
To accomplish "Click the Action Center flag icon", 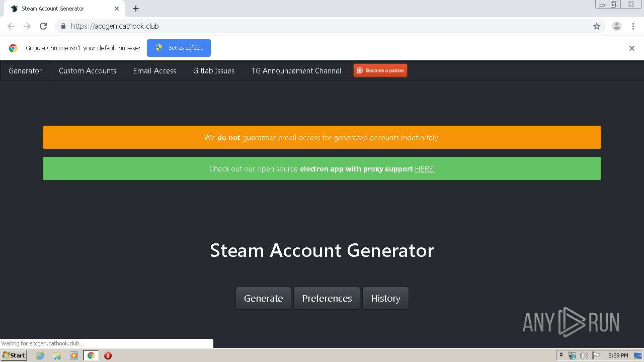I will point(596,355).
